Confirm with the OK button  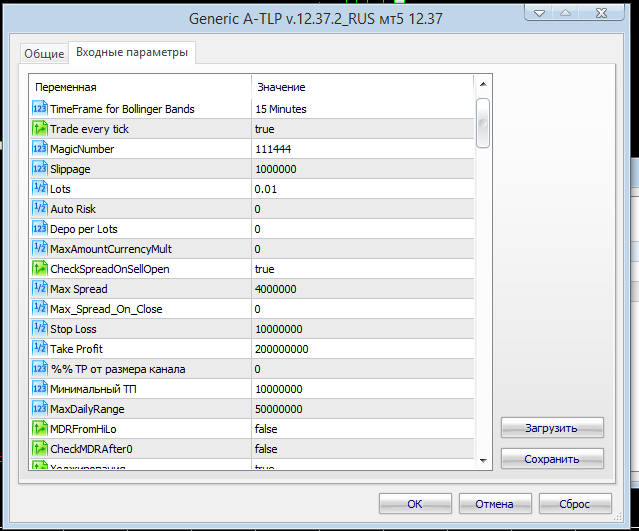coord(415,504)
